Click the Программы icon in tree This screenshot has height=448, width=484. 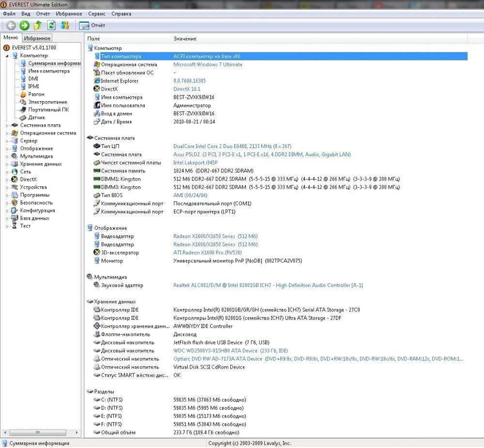coord(15,195)
